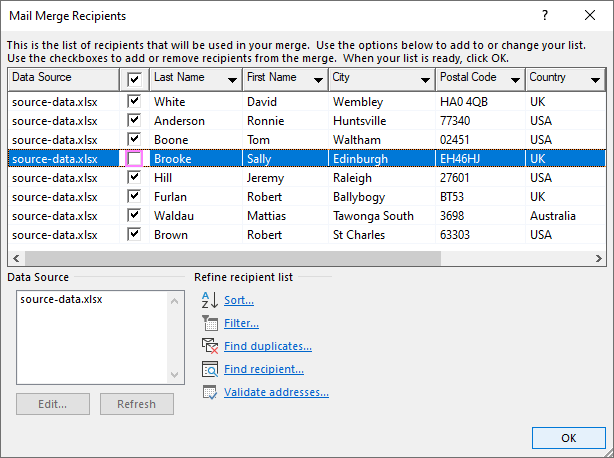Click the data source list scroll up arrow
The width and height of the screenshot is (614, 458).
pyautogui.click(x=175, y=301)
